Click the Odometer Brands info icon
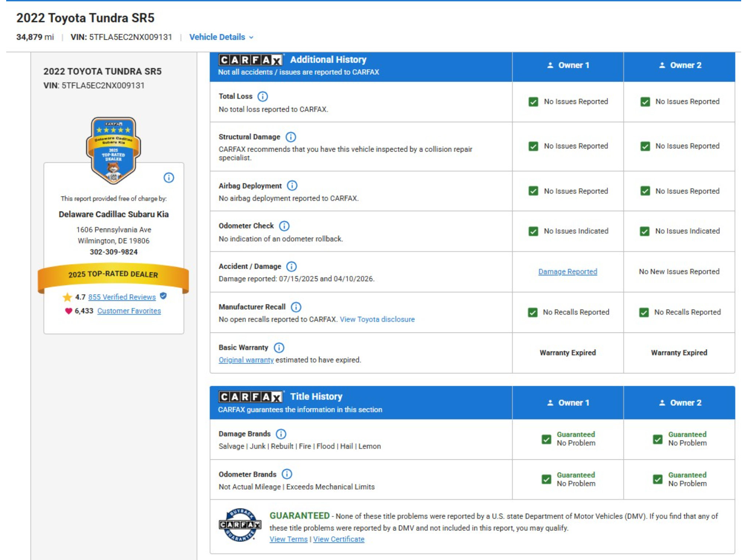 (287, 474)
